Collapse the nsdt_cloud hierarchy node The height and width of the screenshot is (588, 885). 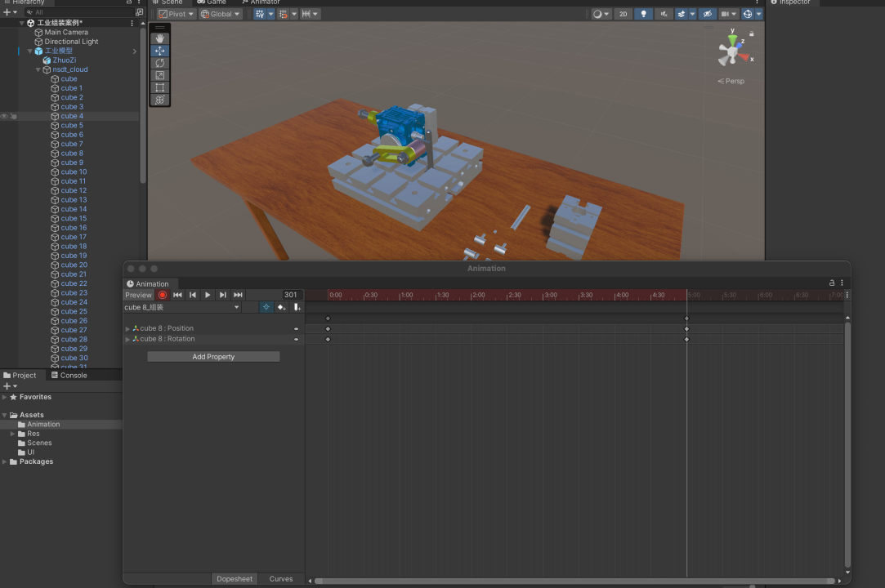tap(38, 70)
